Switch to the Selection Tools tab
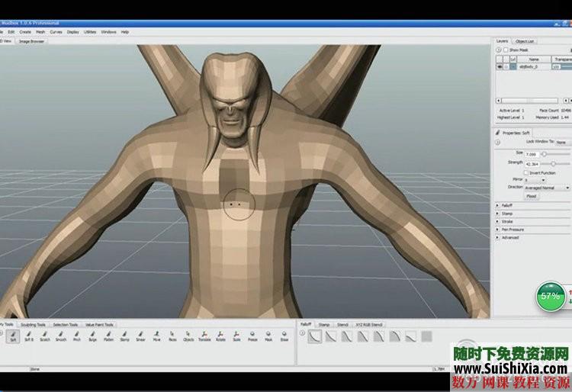This screenshot has height=392, width=572. click(x=66, y=325)
